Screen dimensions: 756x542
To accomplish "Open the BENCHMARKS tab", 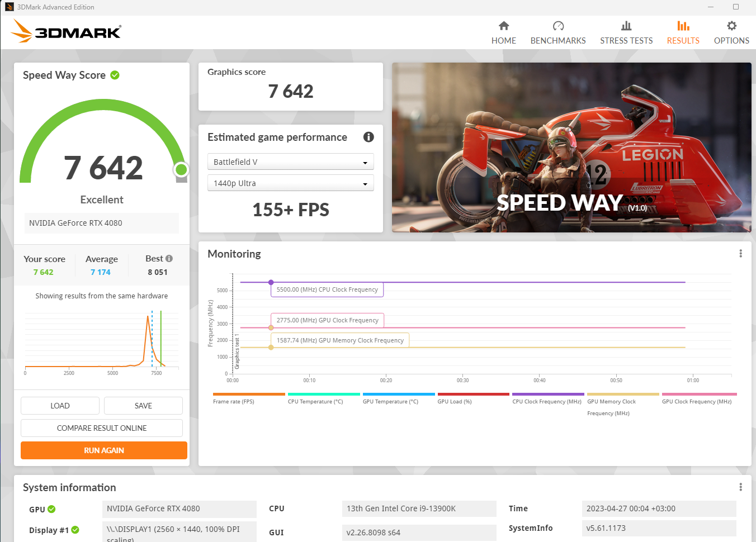I will point(558,33).
